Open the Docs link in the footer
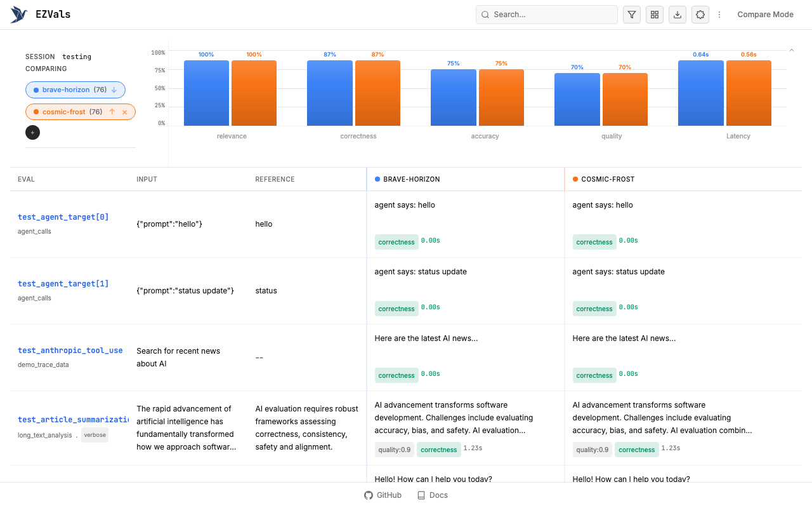Viewport: 812px width, 508px height. (x=433, y=495)
